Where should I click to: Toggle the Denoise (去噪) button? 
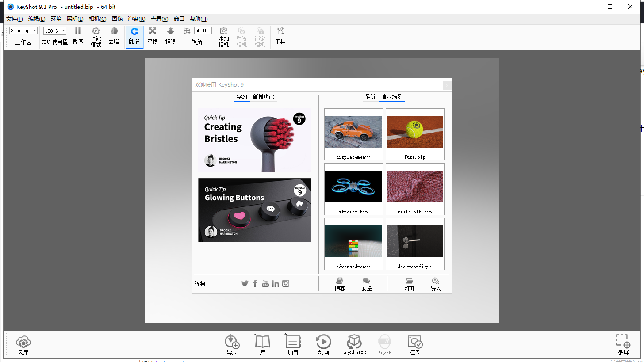pyautogui.click(x=114, y=36)
